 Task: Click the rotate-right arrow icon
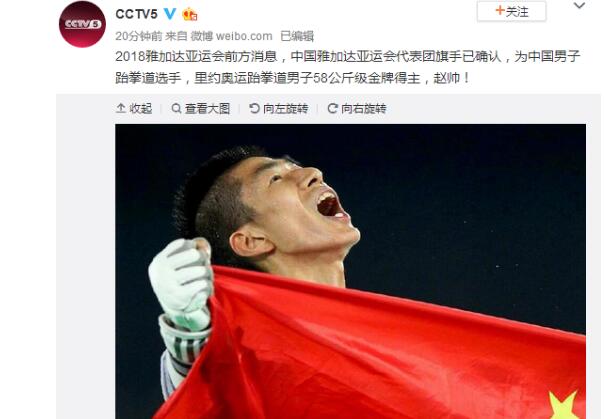(x=332, y=108)
